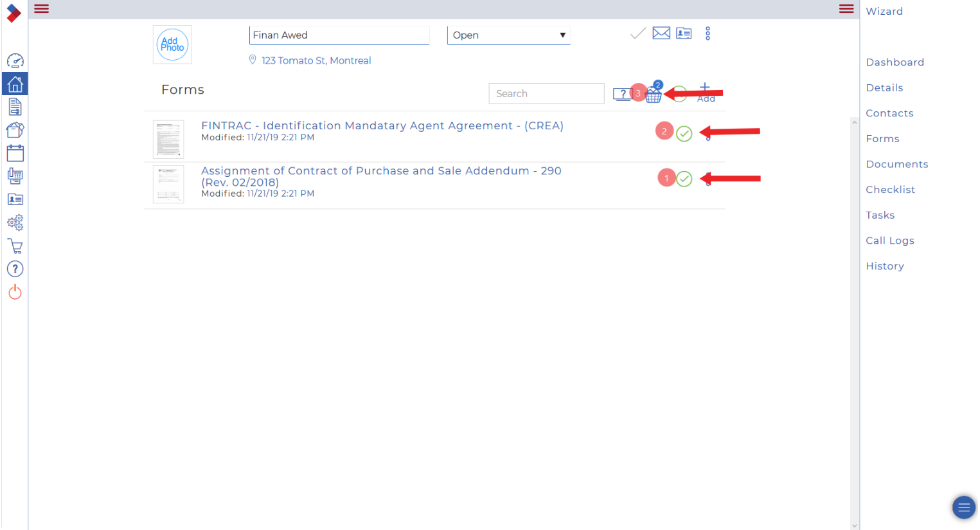The image size is (980, 530).
Task: Click the contact card icon beside the envelope
Action: tap(684, 33)
